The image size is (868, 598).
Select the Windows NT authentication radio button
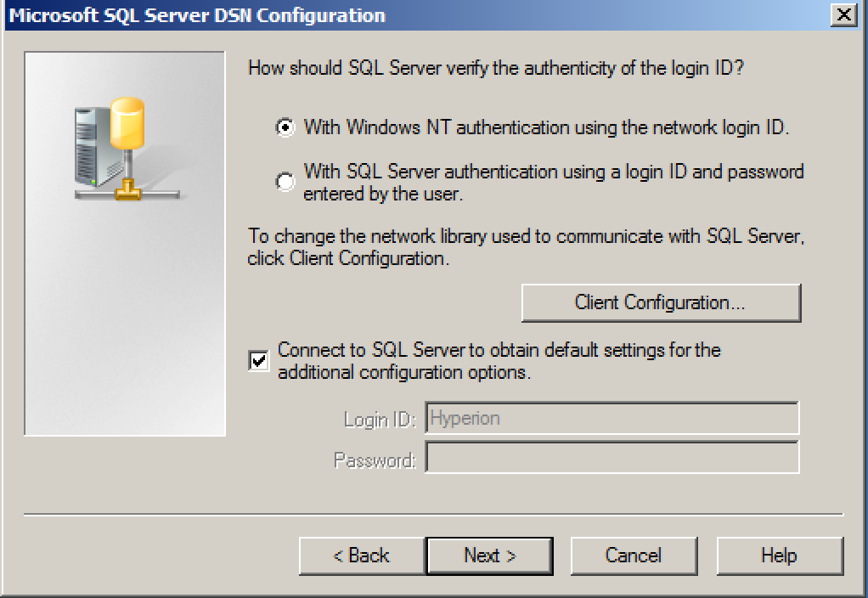click(x=285, y=128)
